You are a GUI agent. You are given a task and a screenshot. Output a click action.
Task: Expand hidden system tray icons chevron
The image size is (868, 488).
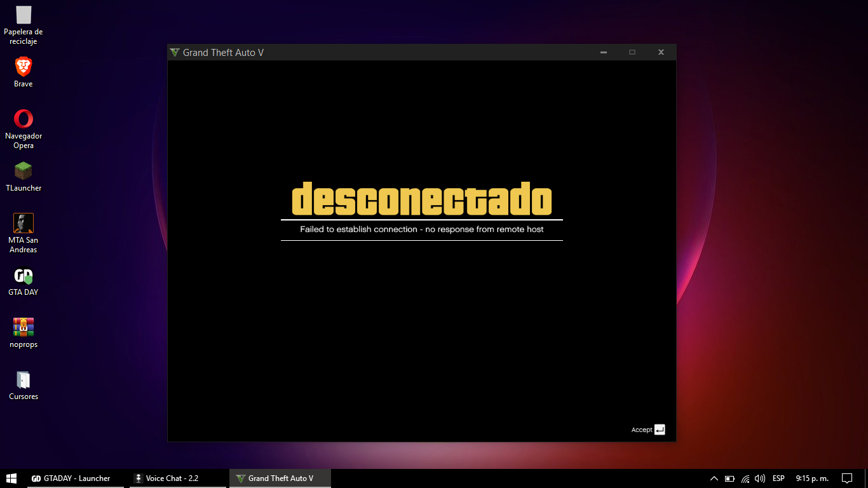714,478
